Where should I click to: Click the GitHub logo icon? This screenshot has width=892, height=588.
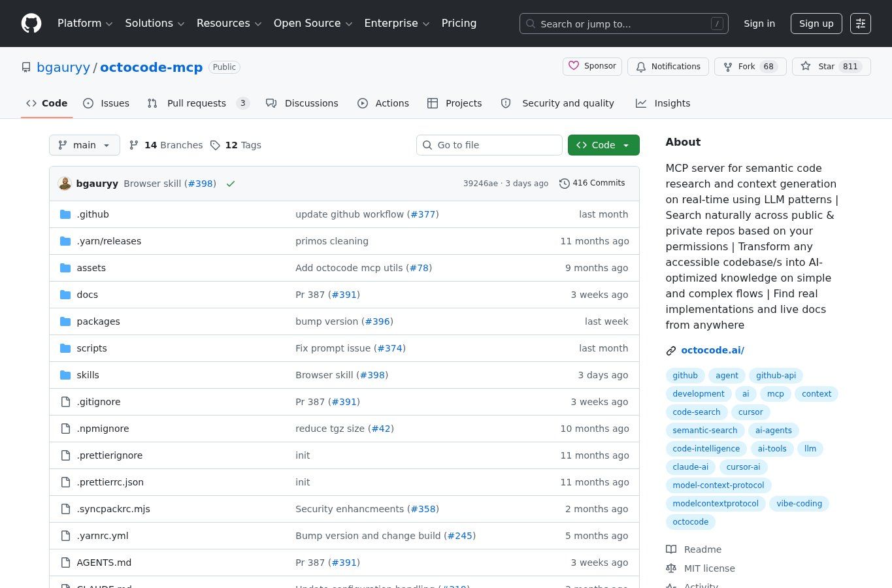pyautogui.click(x=31, y=24)
